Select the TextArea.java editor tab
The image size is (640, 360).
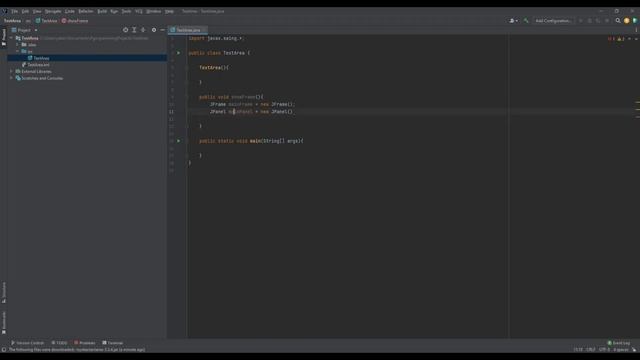pyautogui.click(x=188, y=30)
